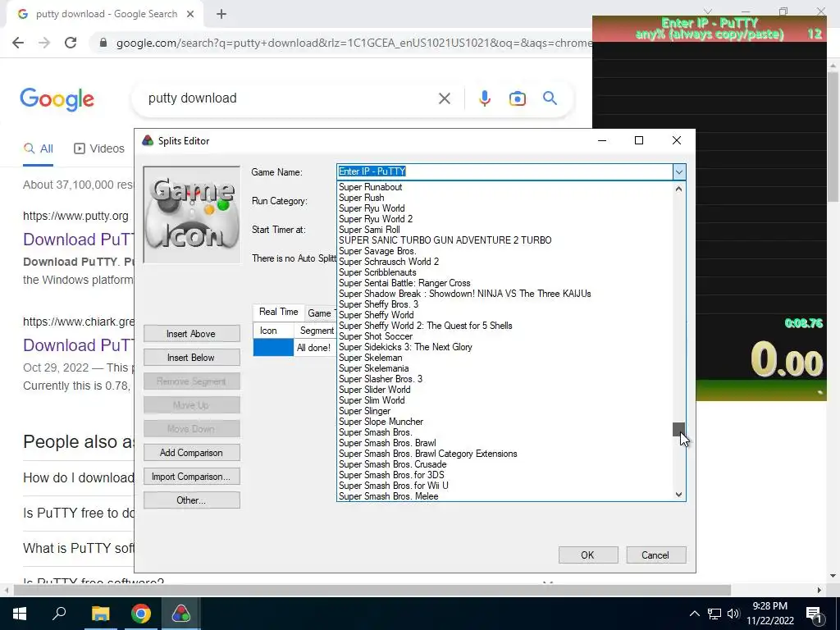Click the Insert Above button
The width and height of the screenshot is (840, 630).
point(191,334)
